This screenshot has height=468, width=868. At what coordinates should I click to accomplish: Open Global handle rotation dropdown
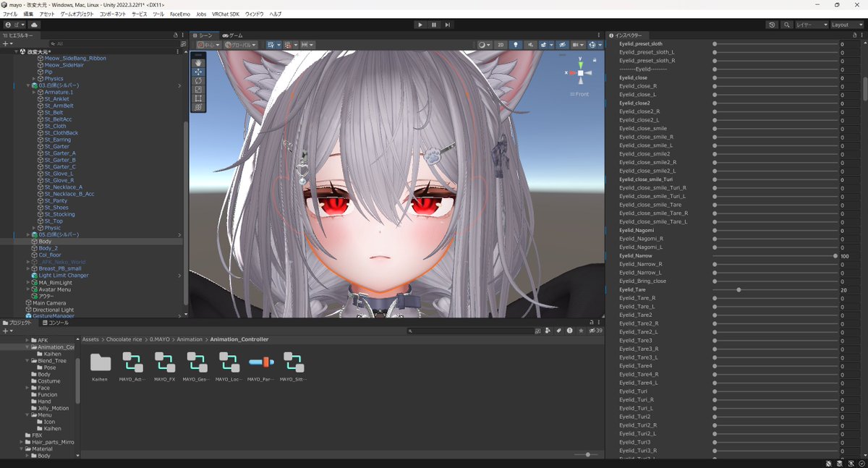pos(240,45)
